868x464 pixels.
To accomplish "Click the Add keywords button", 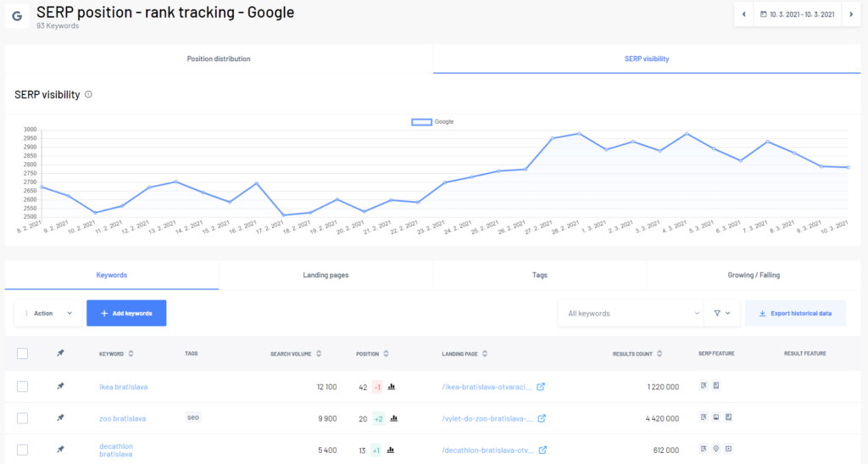I will (x=126, y=313).
